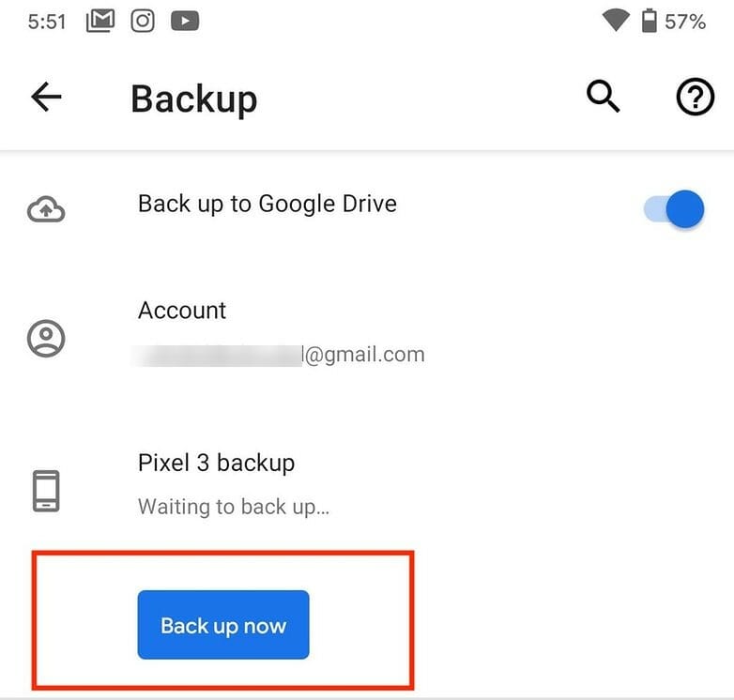Open the Pixel 3 backup entry
This screenshot has width=734, height=700.
[367, 485]
